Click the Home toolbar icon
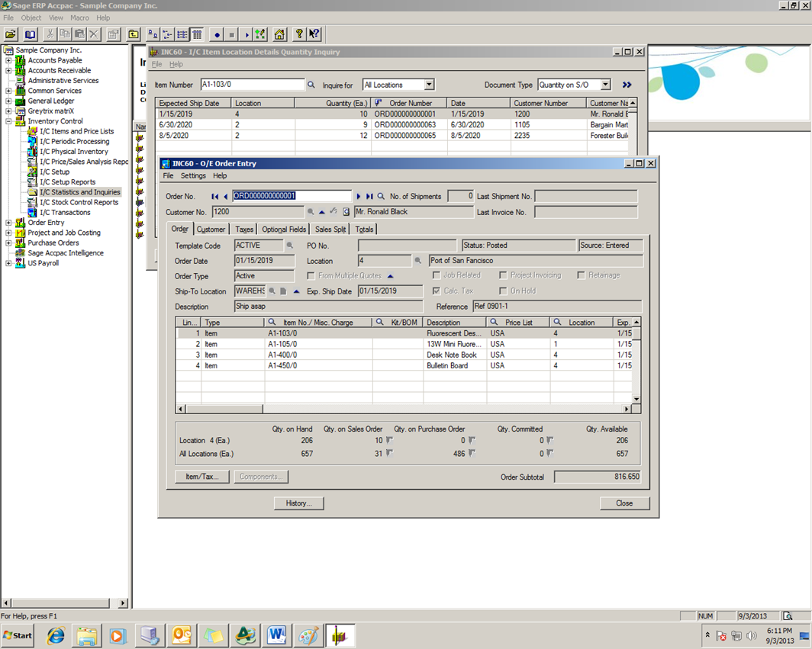Image resolution: width=812 pixels, height=649 pixels. [279, 34]
